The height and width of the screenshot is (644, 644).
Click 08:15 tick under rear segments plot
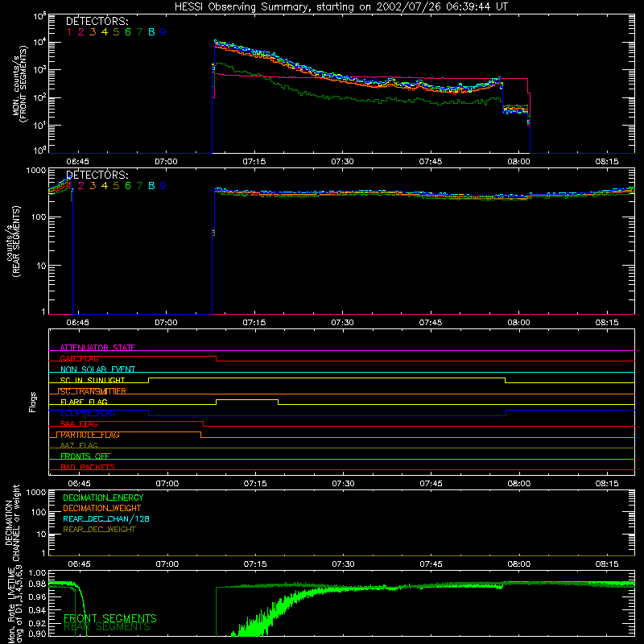tap(607, 323)
